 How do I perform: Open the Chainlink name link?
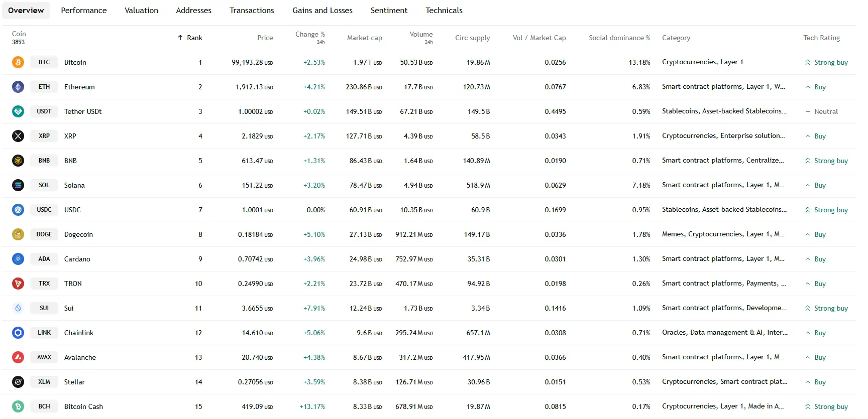[x=79, y=333]
